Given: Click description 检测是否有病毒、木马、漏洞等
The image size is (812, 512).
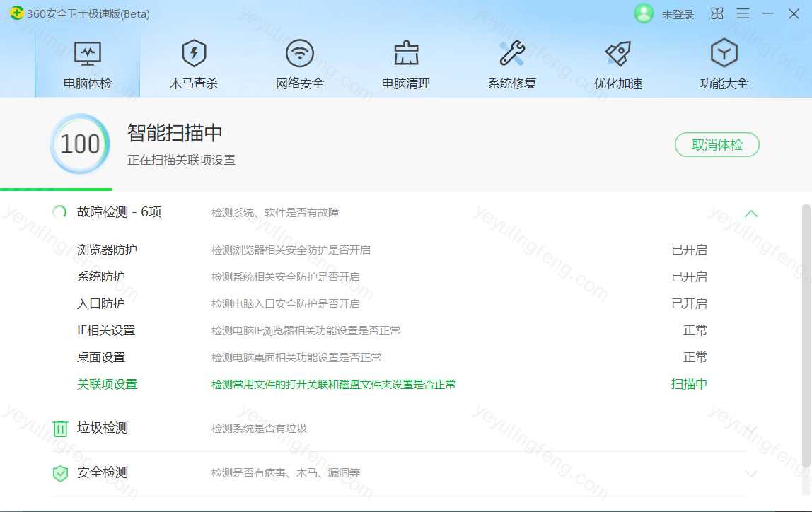Looking at the screenshot, I should click(286, 473).
